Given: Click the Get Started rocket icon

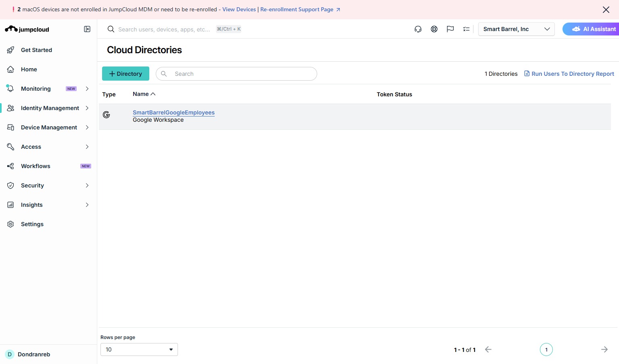Looking at the screenshot, I should 10,50.
